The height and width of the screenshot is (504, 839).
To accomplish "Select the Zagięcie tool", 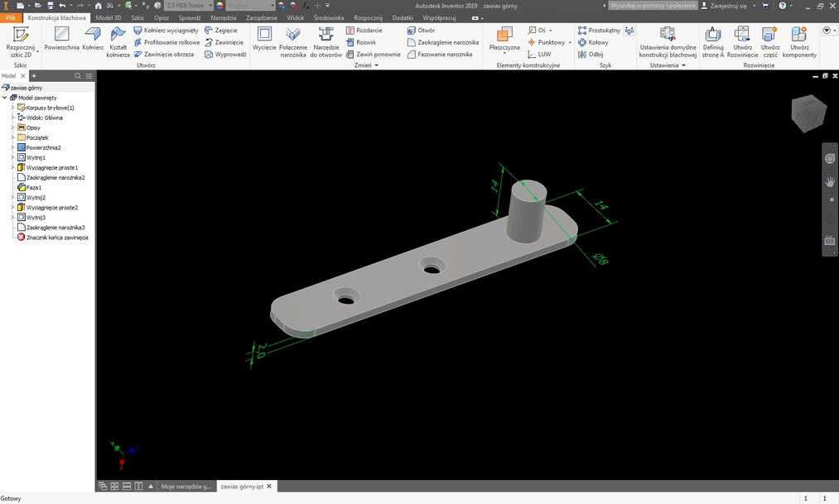I will pos(226,30).
